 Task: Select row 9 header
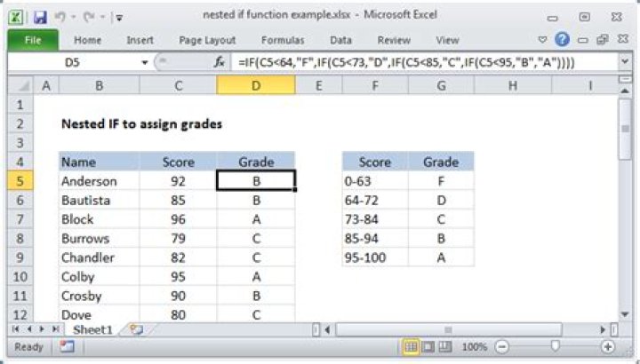[20, 257]
